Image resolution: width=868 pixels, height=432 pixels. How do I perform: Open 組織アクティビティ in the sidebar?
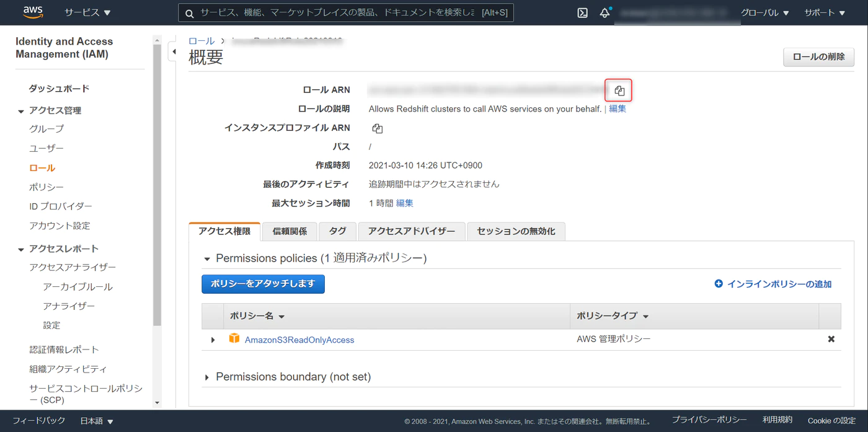pyautogui.click(x=68, y=369)
